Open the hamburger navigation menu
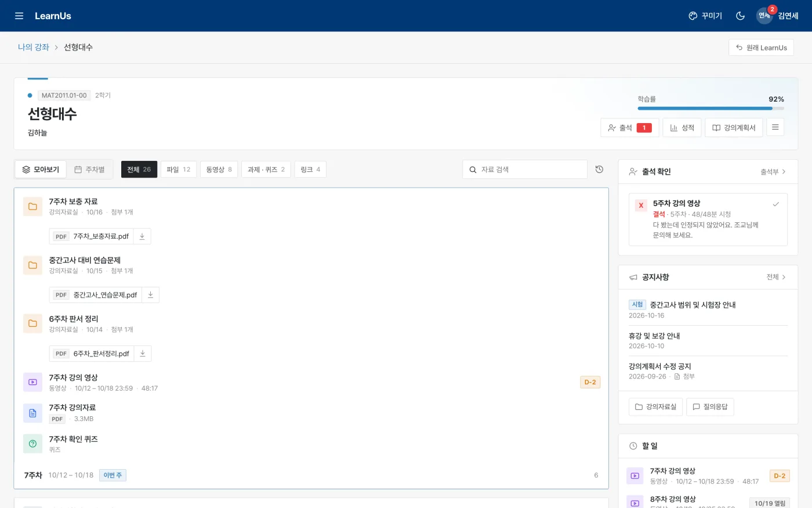 [19, 16]
